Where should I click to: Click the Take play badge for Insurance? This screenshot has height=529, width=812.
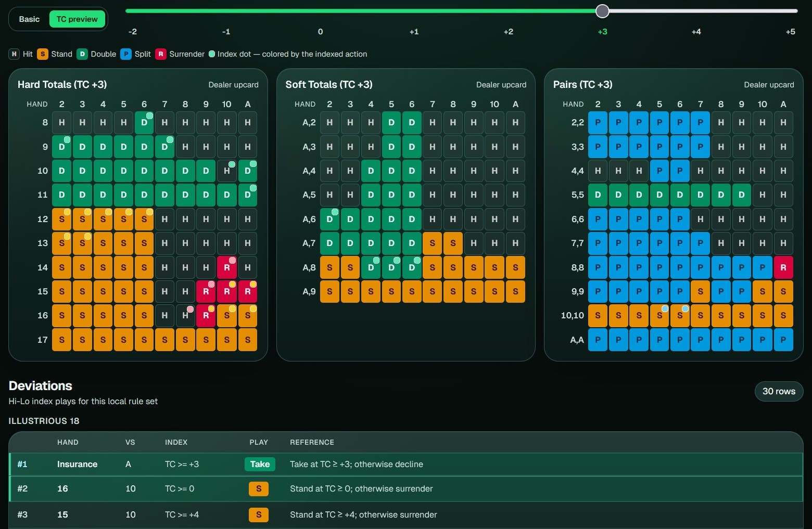click(x=260, y=464)
